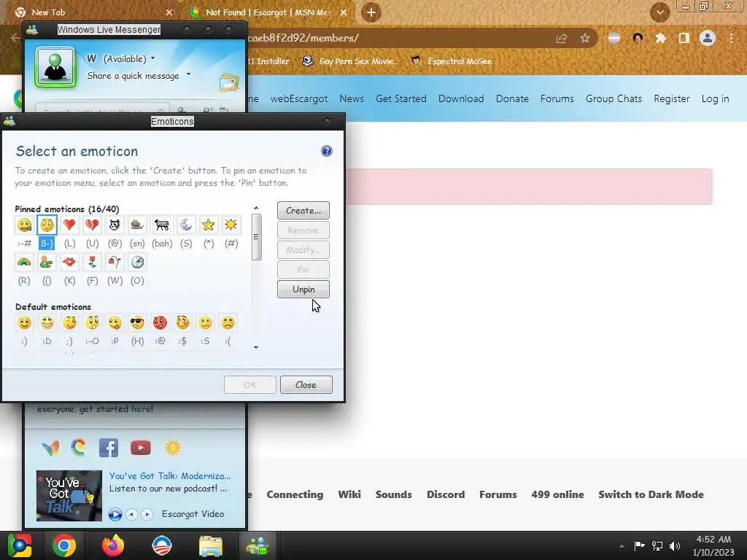Open the emoticon dialog help icon
The height and width of the screenshot is (560, 747).
point(326,151)
